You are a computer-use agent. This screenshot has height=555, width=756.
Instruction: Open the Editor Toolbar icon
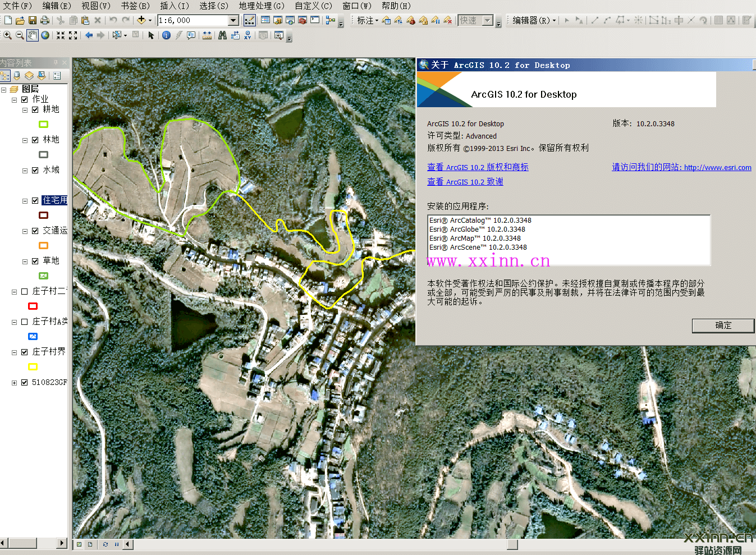[250, 20]
